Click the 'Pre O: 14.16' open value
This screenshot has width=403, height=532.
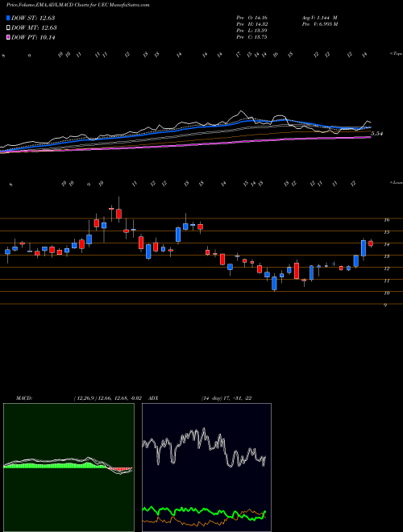pos(253,17)
